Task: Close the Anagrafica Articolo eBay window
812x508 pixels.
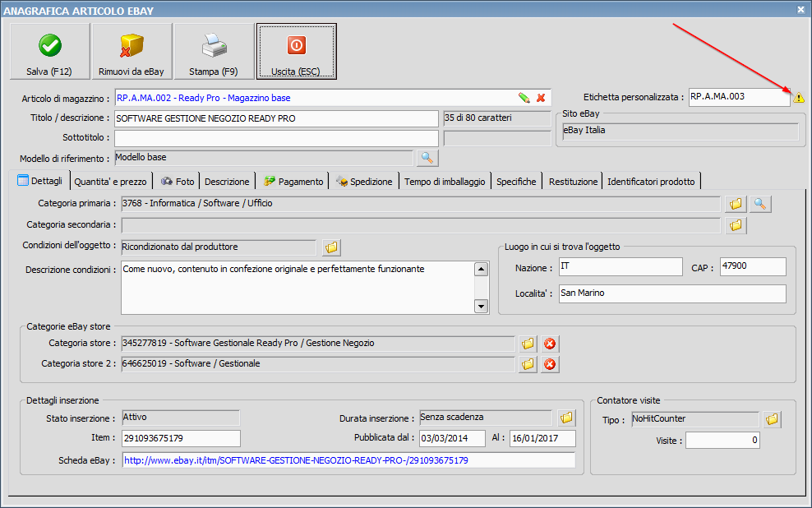Action: coord(800,9)
